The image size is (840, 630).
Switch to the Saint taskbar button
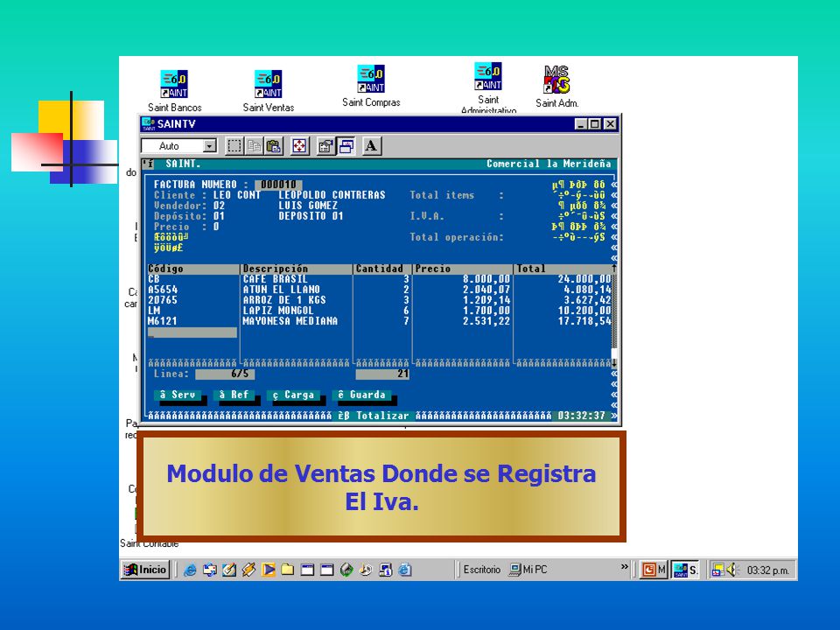tap(686, 570)
